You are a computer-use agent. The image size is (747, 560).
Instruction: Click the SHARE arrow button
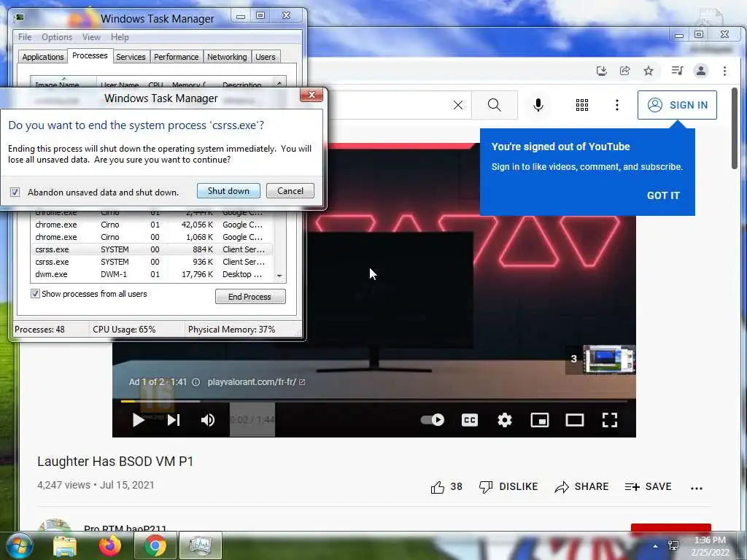tap(581, 486)
